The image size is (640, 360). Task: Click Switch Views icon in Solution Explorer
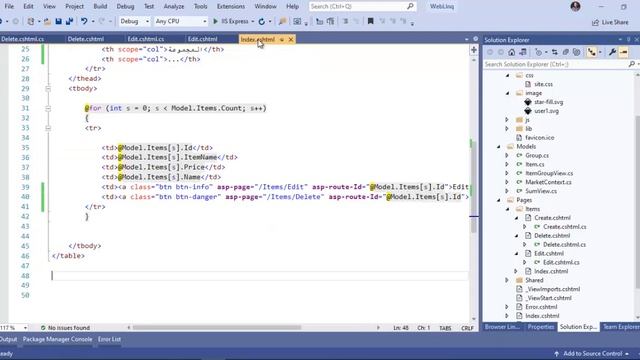tap(522, 52)
